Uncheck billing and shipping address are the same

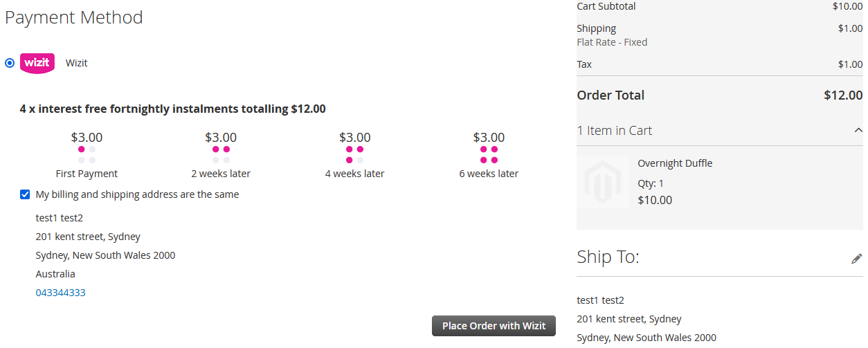25,194
